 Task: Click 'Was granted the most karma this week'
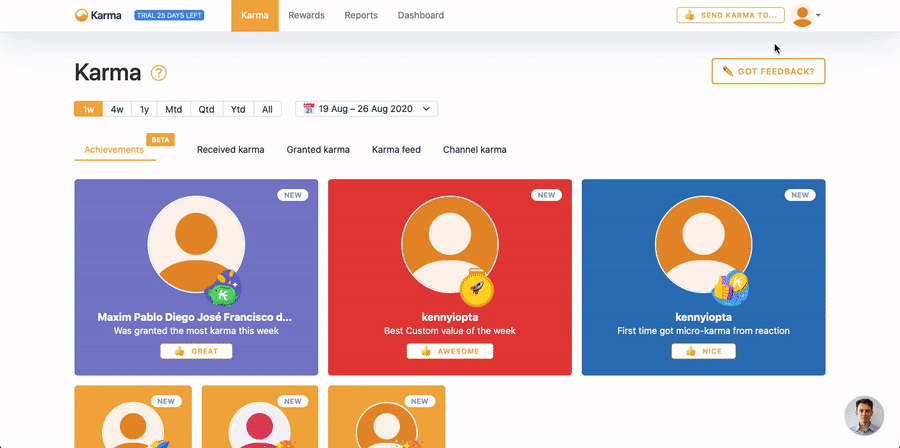[x=196, y=331]
